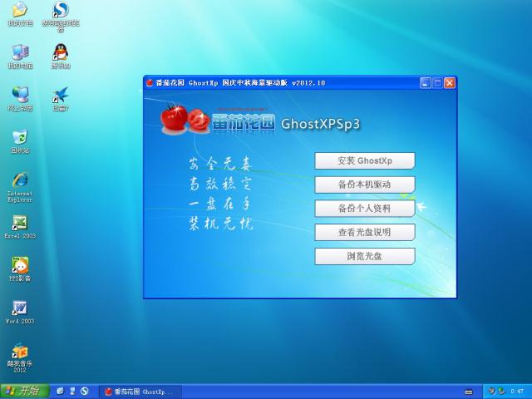
Task: Launch Sogou browser from quick launch
Action: coord(85,392)
